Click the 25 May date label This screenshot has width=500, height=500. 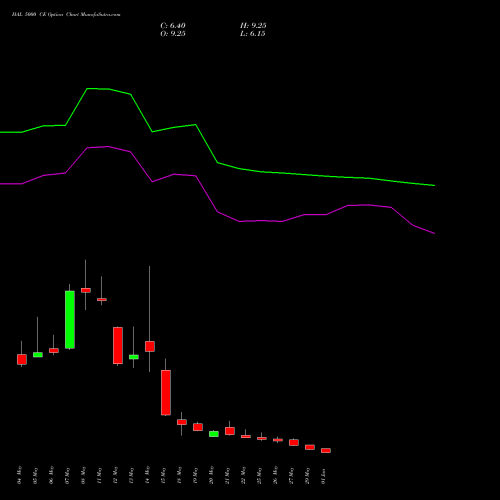[259, 475]
